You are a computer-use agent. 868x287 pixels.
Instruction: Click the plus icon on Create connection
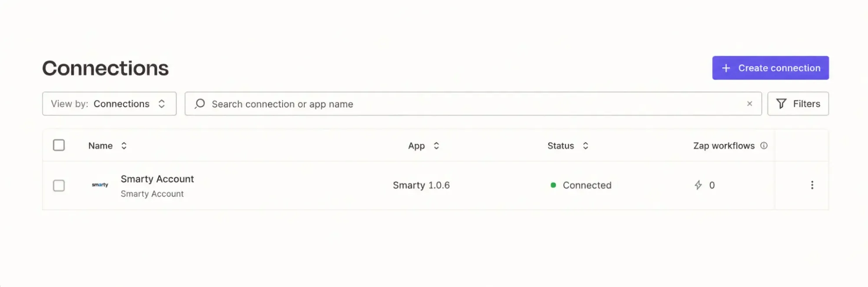pos(726,68)
